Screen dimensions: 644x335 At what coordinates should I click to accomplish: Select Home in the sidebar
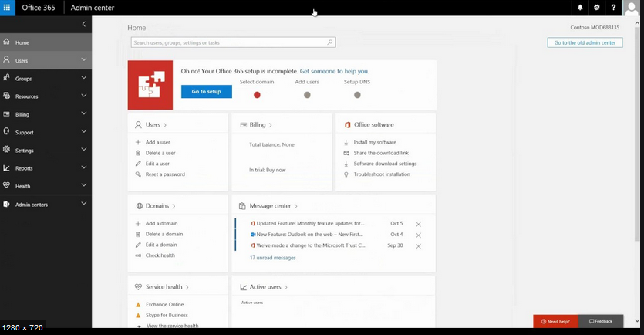tap(46, 42)
